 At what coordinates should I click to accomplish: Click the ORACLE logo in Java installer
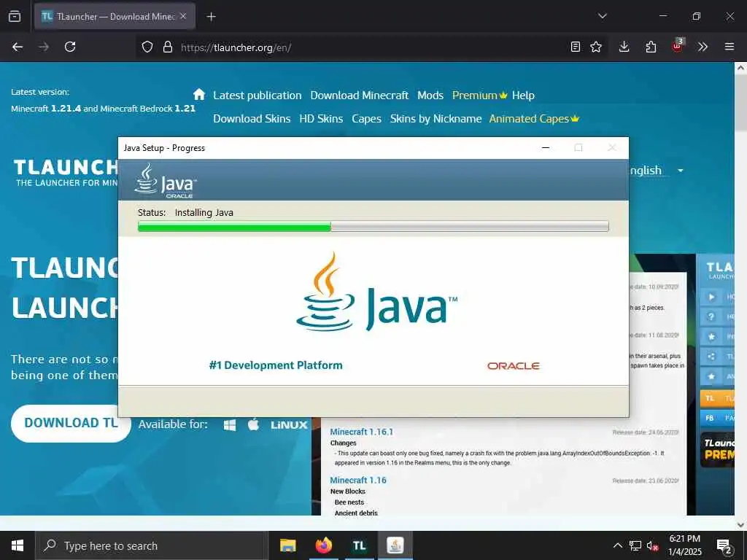513,366
